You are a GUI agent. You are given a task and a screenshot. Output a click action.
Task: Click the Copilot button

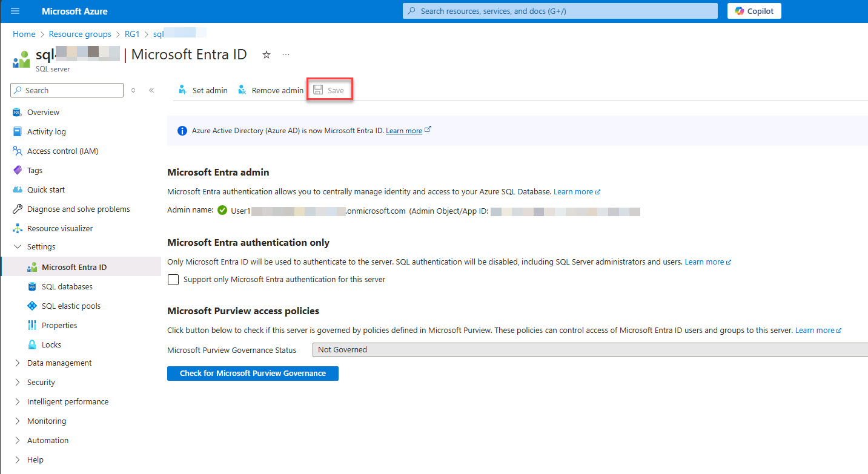pos(754,11)
